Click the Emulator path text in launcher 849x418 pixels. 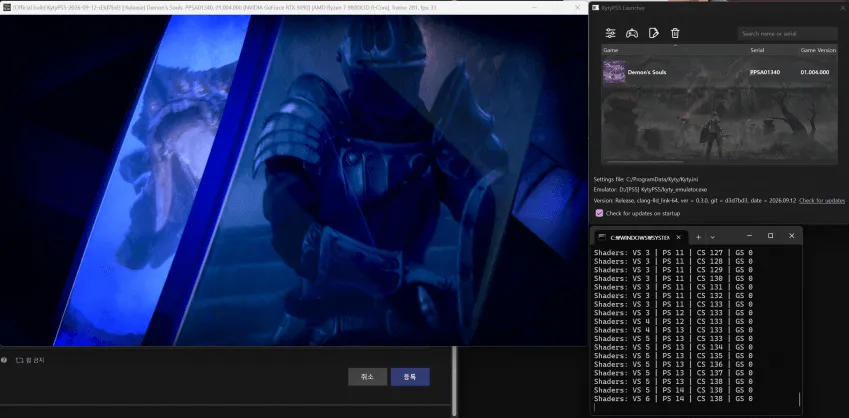click(650, 190)
